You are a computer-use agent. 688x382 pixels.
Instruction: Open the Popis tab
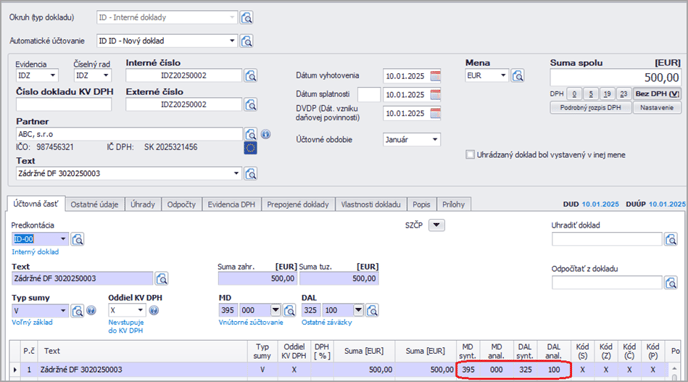tap(421, 204)
